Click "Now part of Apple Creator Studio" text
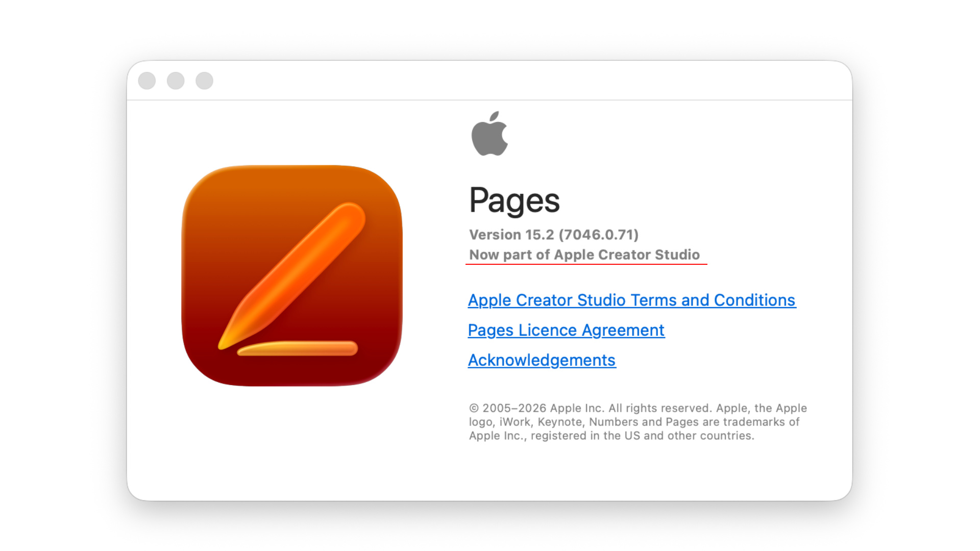This screenshot has width=980, height=551. 584,255
